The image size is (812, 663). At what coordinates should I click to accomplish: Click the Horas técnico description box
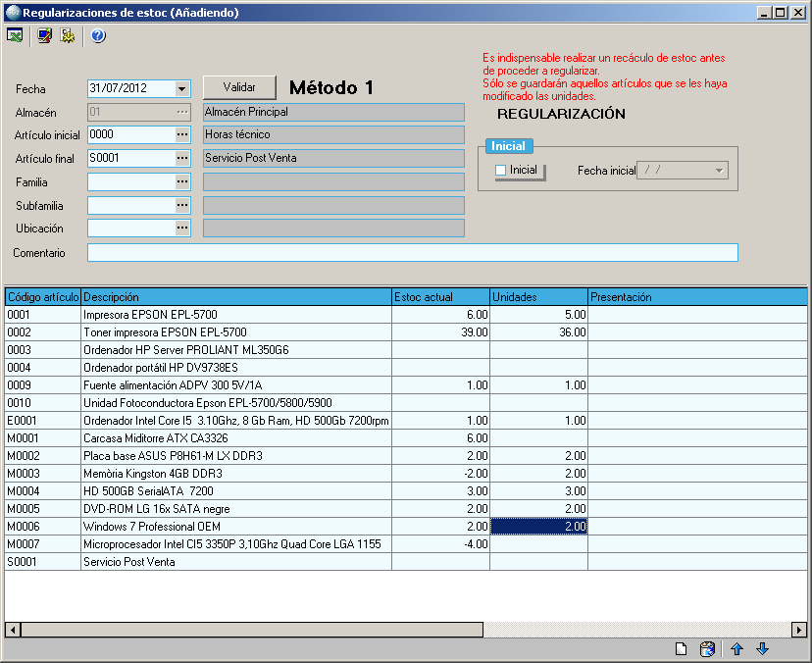tap(334, 134)
